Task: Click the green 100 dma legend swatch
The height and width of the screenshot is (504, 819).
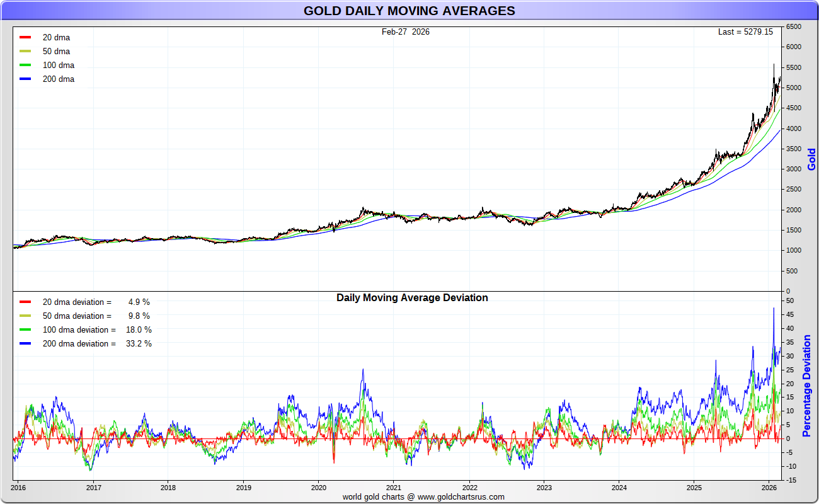Action: tap(25, 66)
